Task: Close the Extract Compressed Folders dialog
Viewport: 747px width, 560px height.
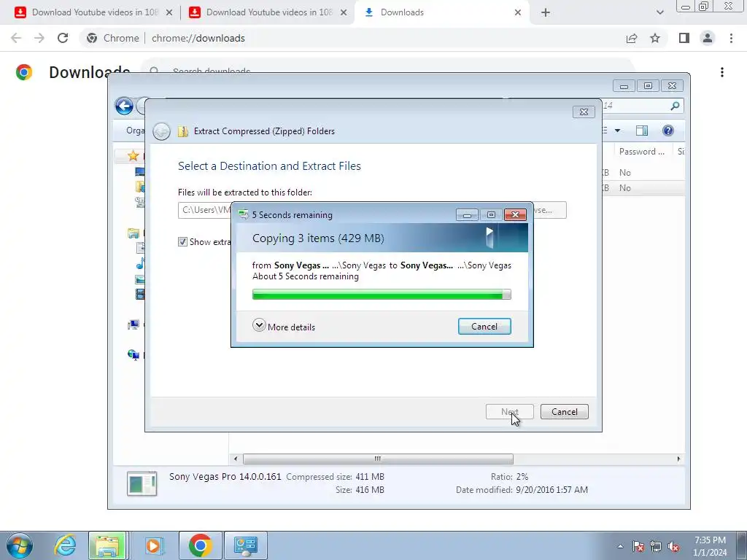Action: [584, 112]
